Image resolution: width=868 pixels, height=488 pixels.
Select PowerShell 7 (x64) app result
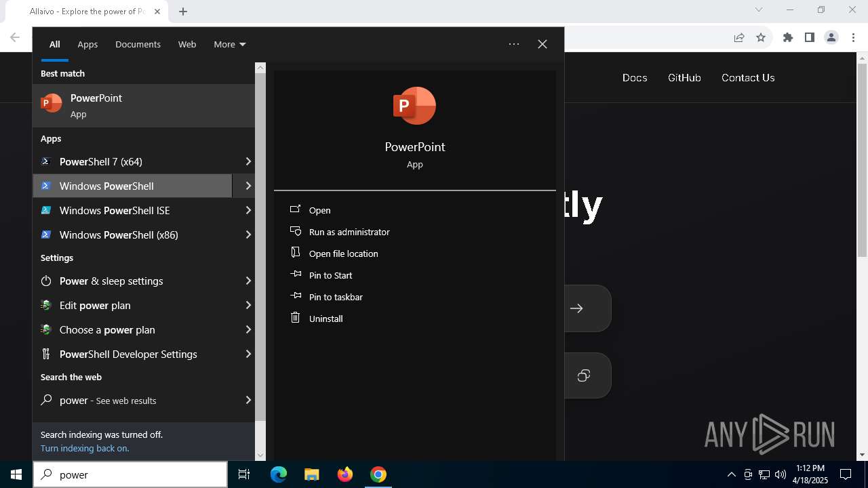coord(133,161)
